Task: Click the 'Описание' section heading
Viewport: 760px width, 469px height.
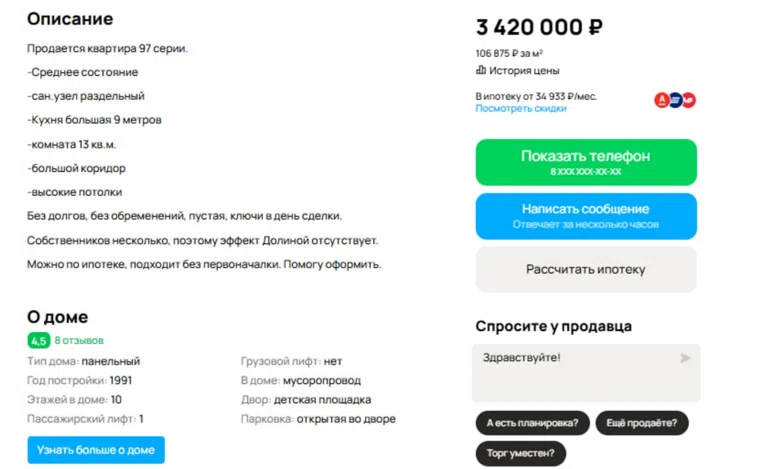Action: point(70,19)
